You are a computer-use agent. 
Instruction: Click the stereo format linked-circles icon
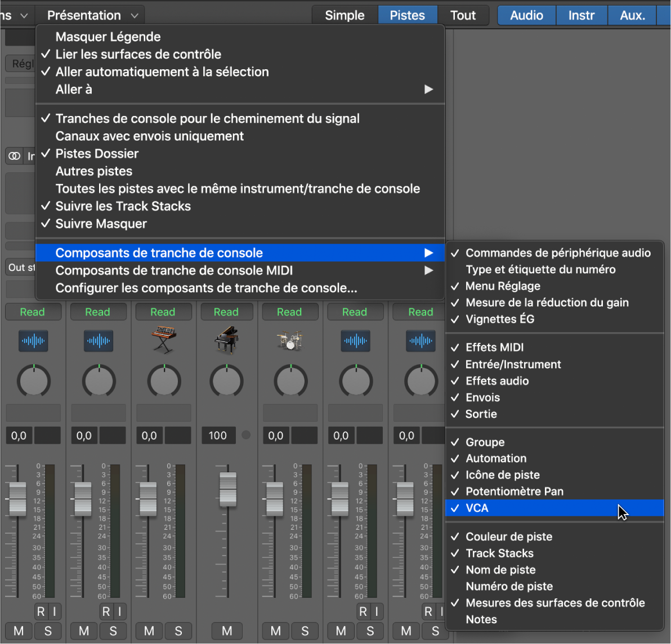click(15, 156)
